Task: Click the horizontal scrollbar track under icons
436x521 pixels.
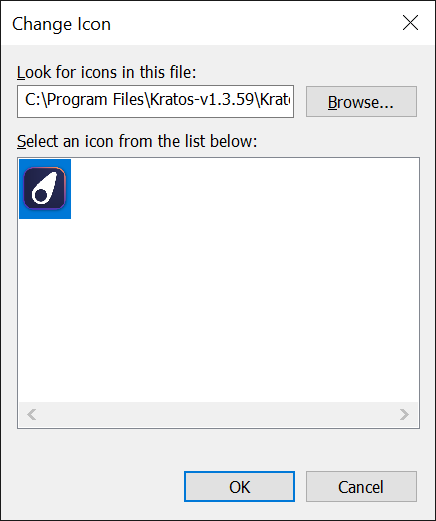Action: [x=218, y=415]
